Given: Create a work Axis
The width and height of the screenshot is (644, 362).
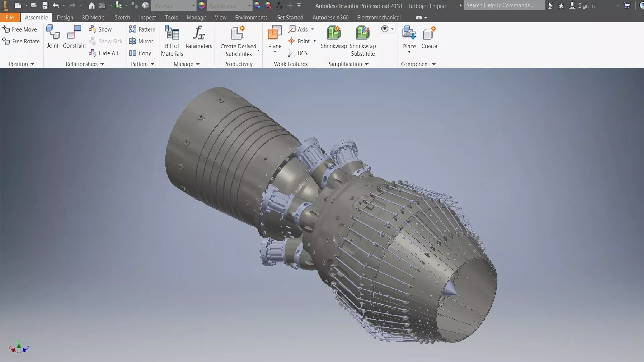Looking at the screenshot, I should (x=298, y=29).
